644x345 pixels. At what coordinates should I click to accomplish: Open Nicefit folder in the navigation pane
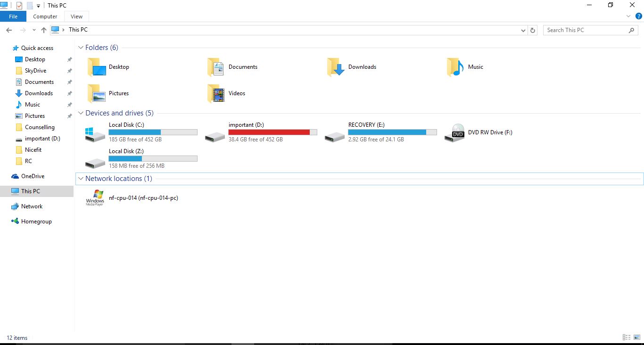33,150
